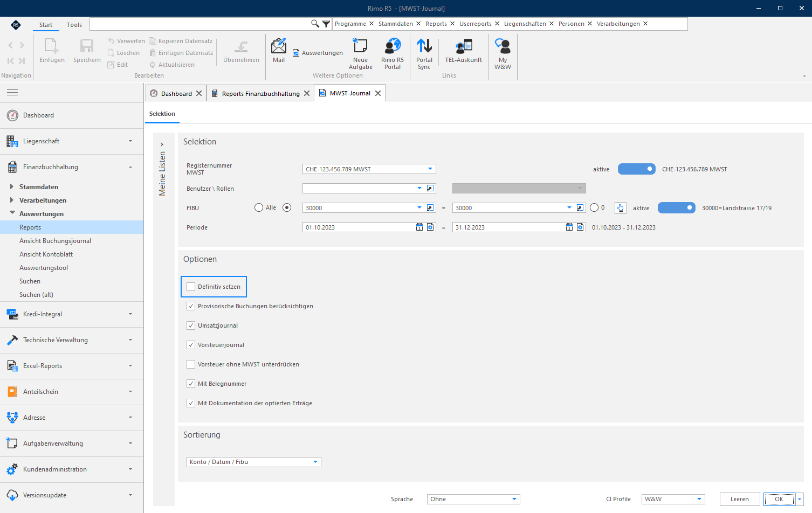Open the CI Profile W&W dropdown
This screenshot has height=513, width=812.
tap(699, 499)
